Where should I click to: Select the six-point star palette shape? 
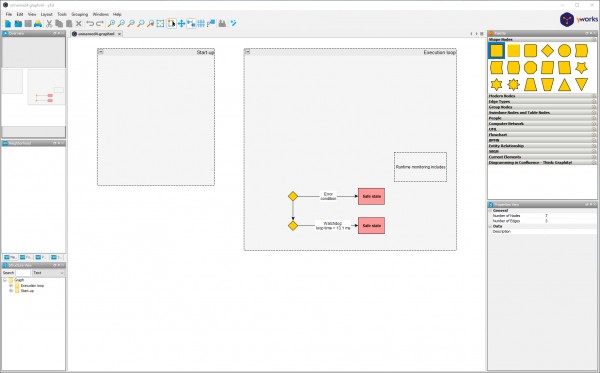[496, 85]
